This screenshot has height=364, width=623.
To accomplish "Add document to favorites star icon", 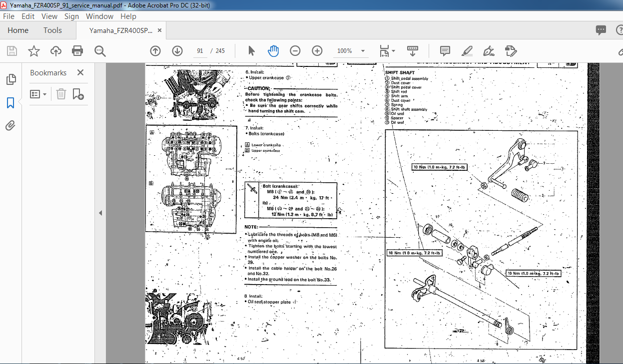I will point(33,51).
